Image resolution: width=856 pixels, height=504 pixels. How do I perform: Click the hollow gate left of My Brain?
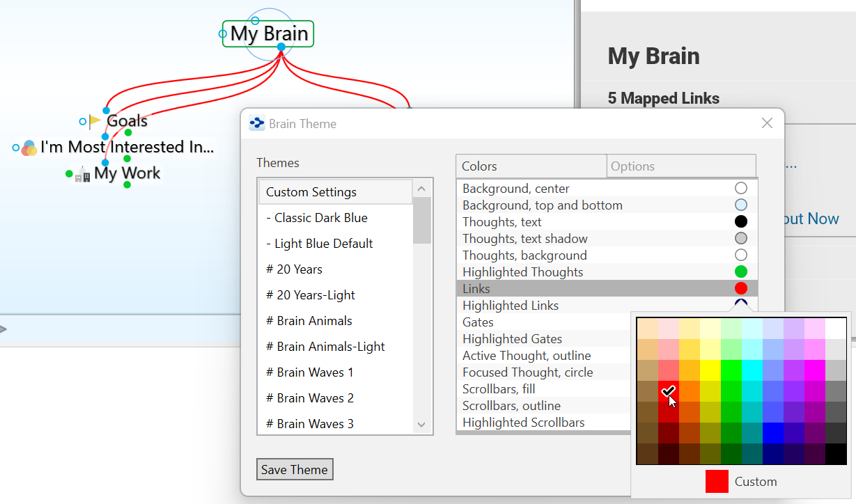click(223, 33)
